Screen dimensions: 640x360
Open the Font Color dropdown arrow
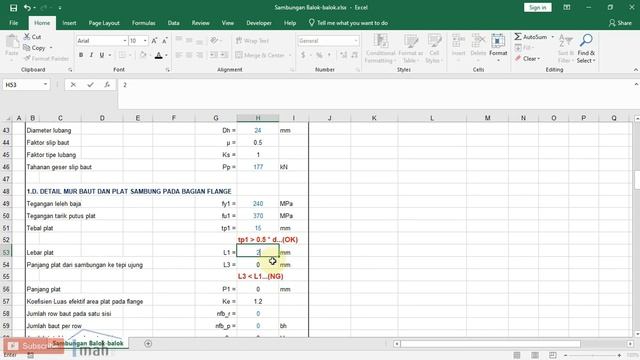[x=166, y=56]
